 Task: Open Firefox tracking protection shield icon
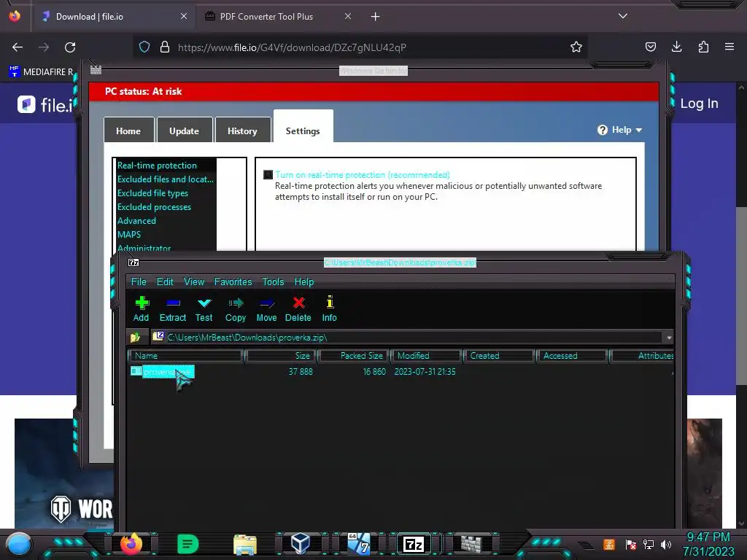tap(144, 47)
